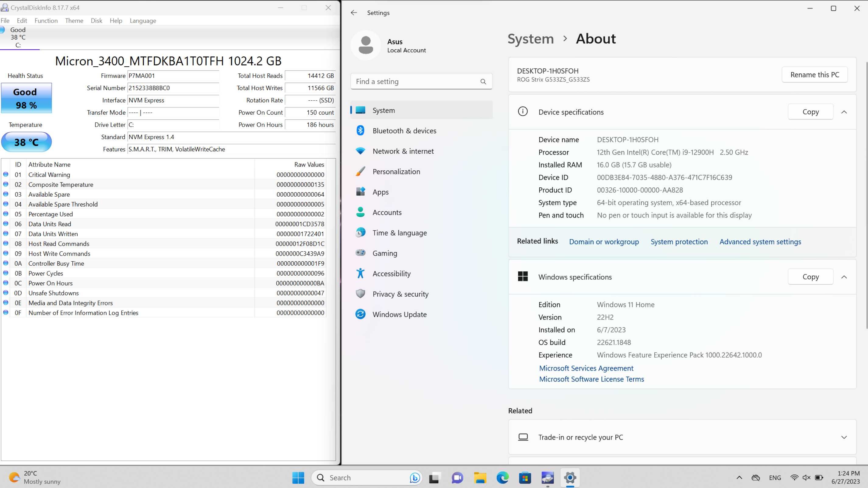Open the clock and date flyout
Viewport: 868px width, 488px height.
coord(845,478)
